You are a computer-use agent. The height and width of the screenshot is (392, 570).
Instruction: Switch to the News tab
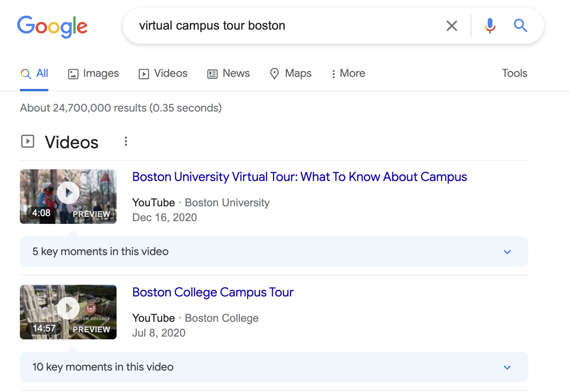pyautogui.click(x=228, y=73)
